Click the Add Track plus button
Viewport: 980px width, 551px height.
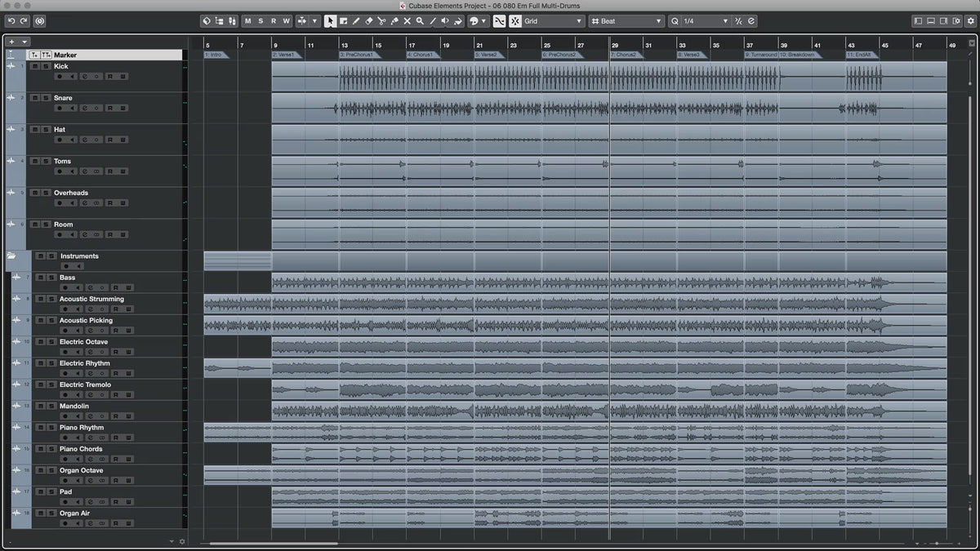(x=11, y=42)
